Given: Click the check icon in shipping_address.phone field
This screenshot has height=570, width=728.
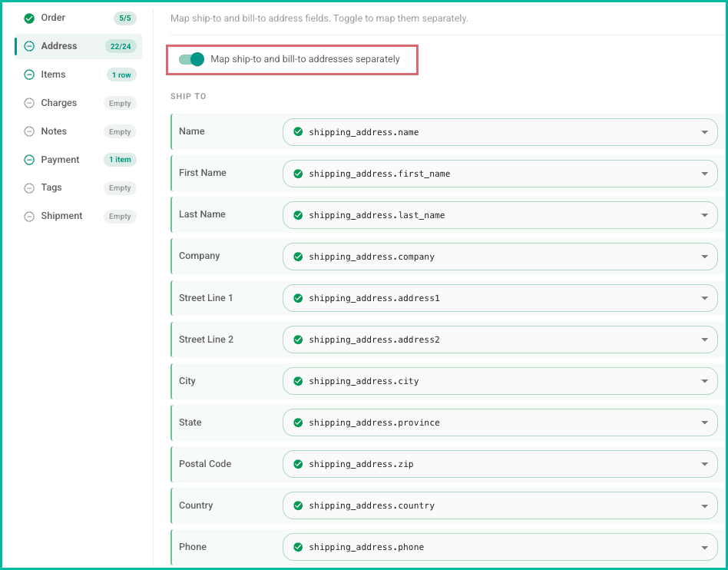Looking at the screenshot, I should click(298, 547).
